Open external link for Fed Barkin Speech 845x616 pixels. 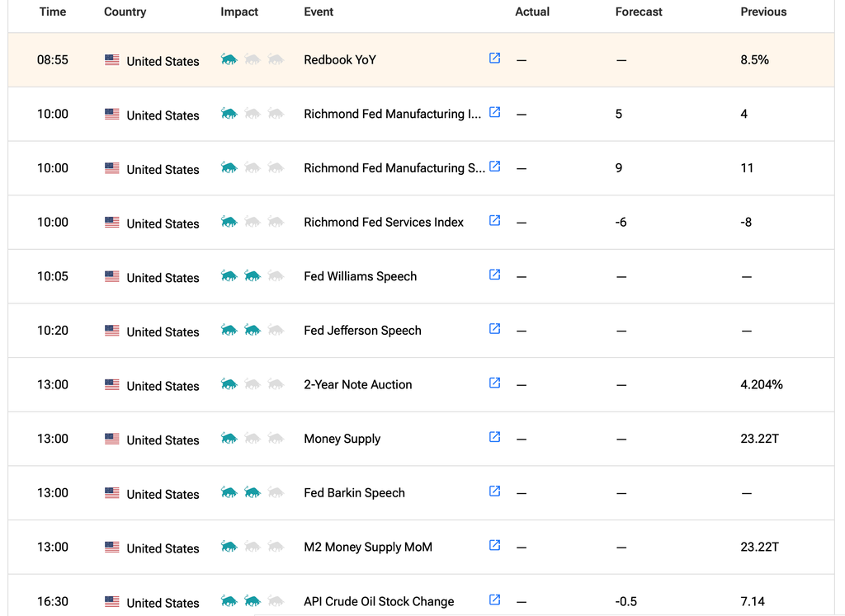click(495, 491)
